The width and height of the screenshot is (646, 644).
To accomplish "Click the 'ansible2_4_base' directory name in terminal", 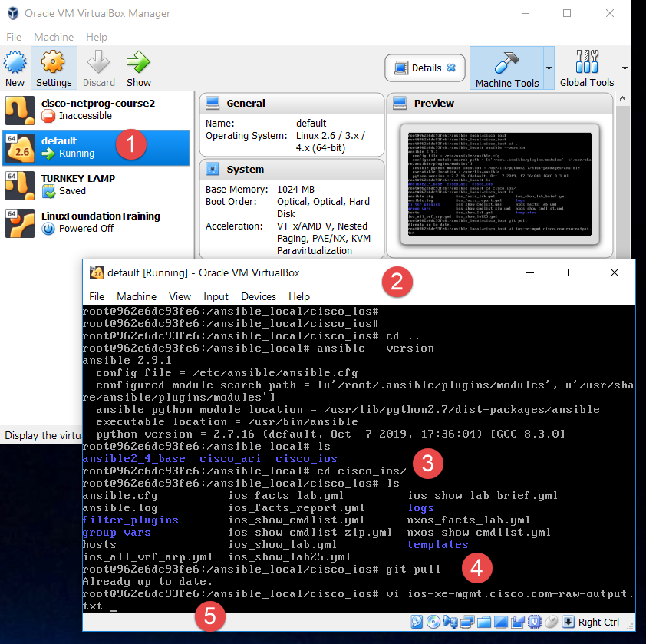I will [134, 459].
